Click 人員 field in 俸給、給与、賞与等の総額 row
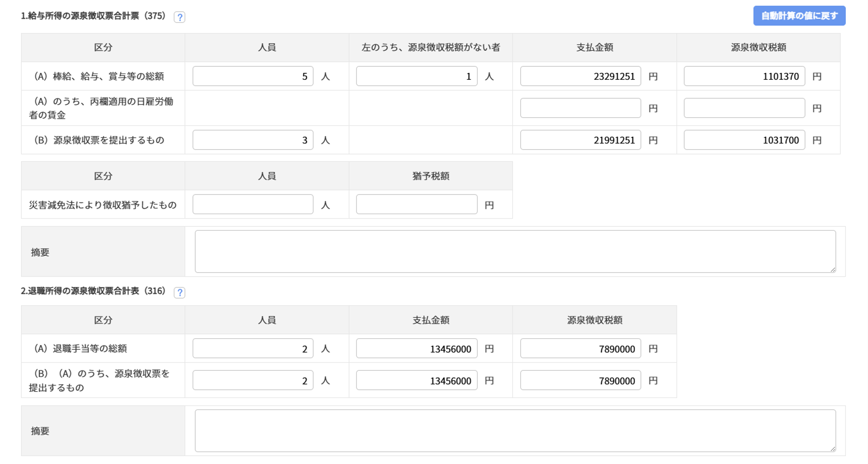 [253, 76]
